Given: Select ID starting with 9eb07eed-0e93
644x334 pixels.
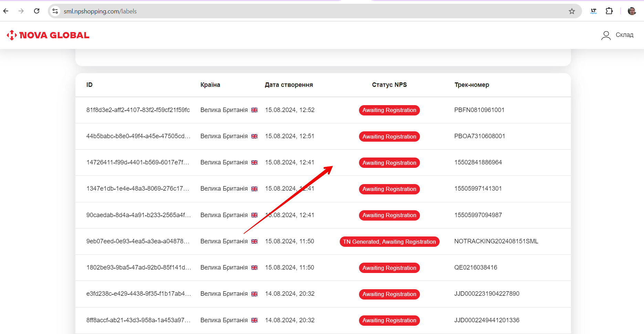Looking at the screenshot, I should 138,241.
